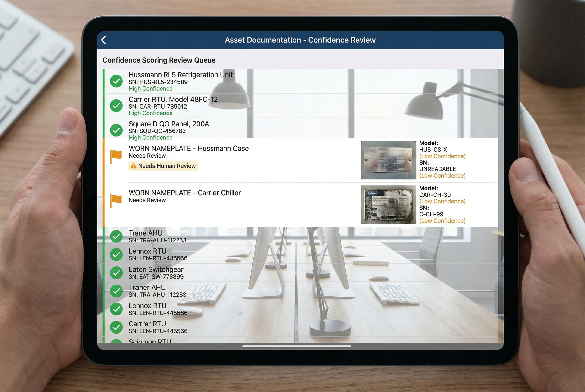Image resolution: width=585 pixels, height=392 pixels.
Task: Tap Low Confidence under C-CH-99 serial
Action: (442, 221)
